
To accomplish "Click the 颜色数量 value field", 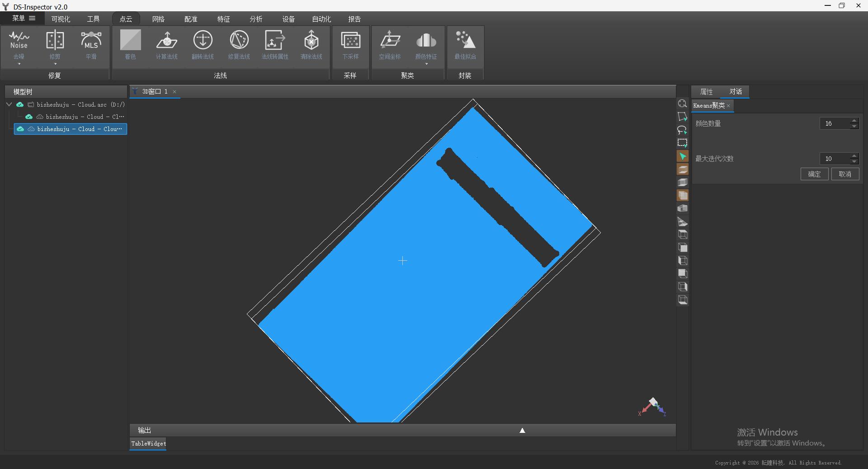I will [x=835, y=123].
